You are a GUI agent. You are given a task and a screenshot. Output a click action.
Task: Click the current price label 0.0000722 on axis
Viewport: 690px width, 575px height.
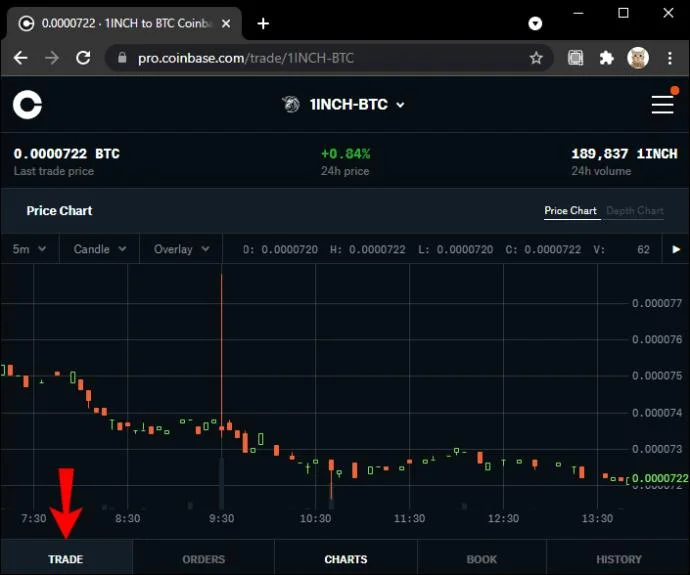point(660,478)
